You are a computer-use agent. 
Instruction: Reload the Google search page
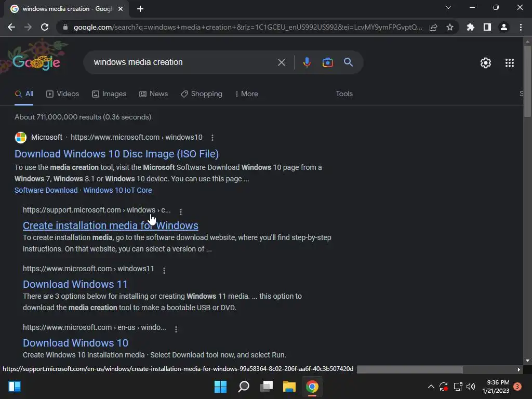tap(45, 27)
